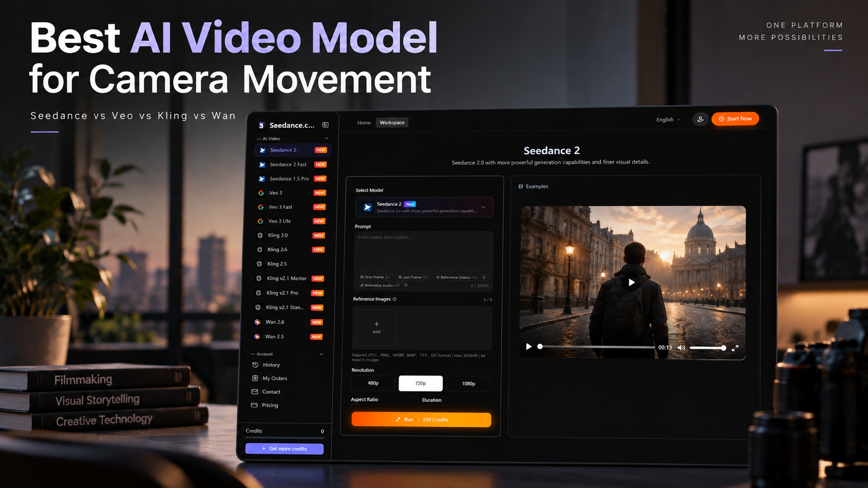Screen dimensions: 868x488
Task: Click Add reference image box
Action: tap(376, 328)
